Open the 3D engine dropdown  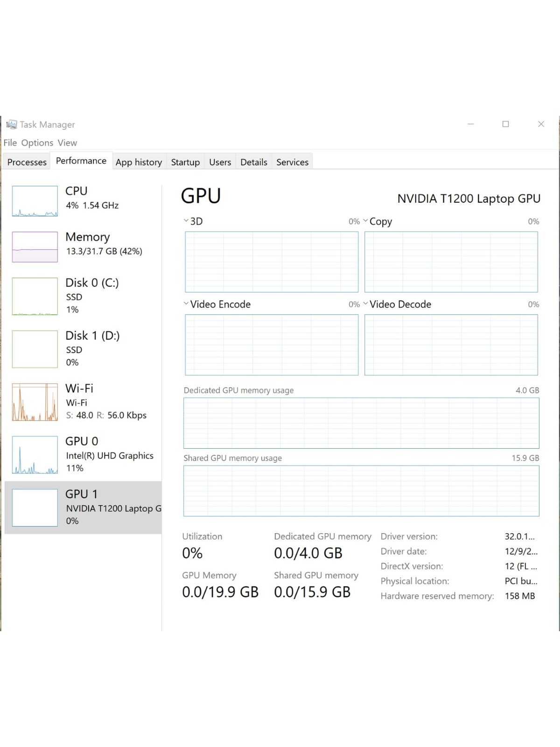186,221
